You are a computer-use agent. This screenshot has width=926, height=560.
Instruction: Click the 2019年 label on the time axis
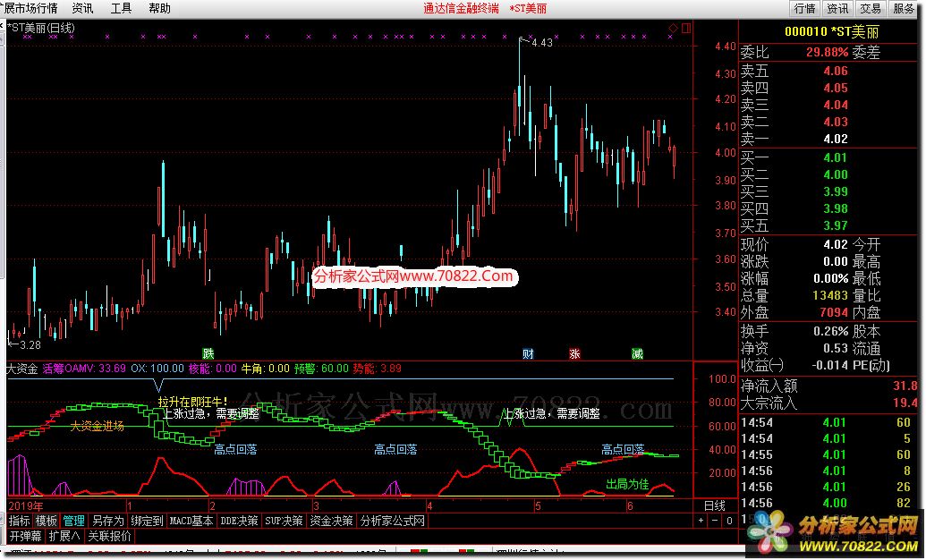[26, 506]
